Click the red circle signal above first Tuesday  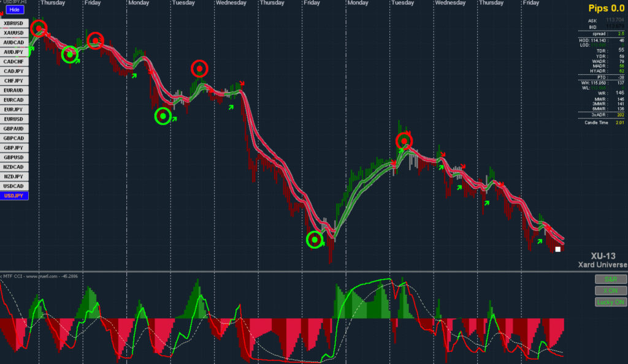click(199, 69)
